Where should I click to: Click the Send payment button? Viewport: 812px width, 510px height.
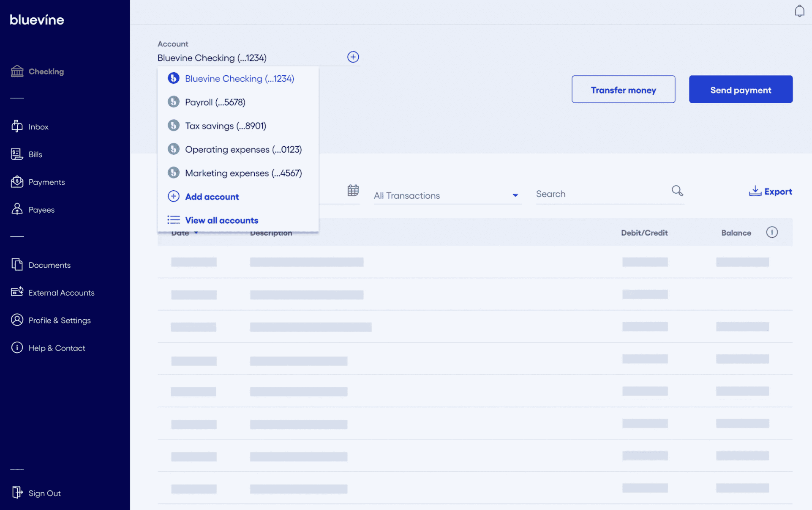(x=740, y=90)
